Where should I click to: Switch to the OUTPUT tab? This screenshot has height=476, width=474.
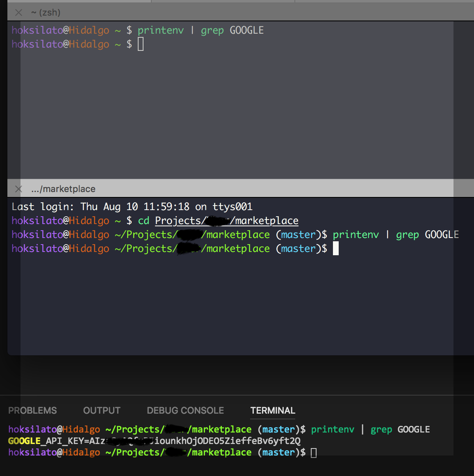point(101,410)
